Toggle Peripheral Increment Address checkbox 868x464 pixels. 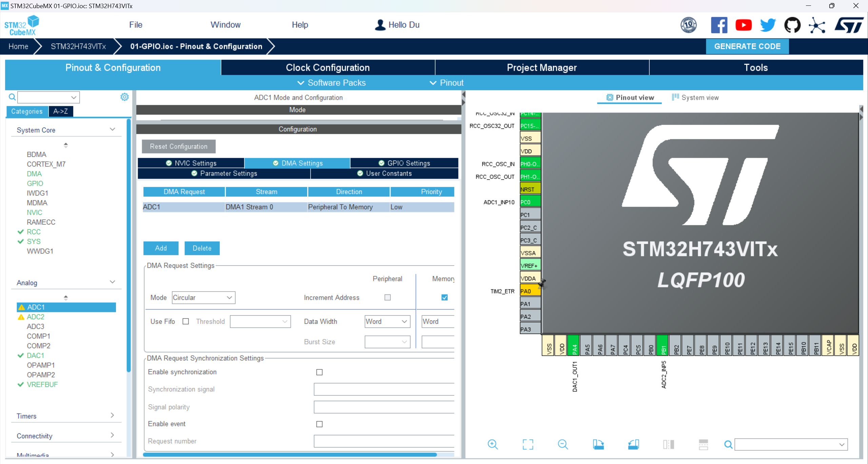pyautogui.click(x=388, y=297)
